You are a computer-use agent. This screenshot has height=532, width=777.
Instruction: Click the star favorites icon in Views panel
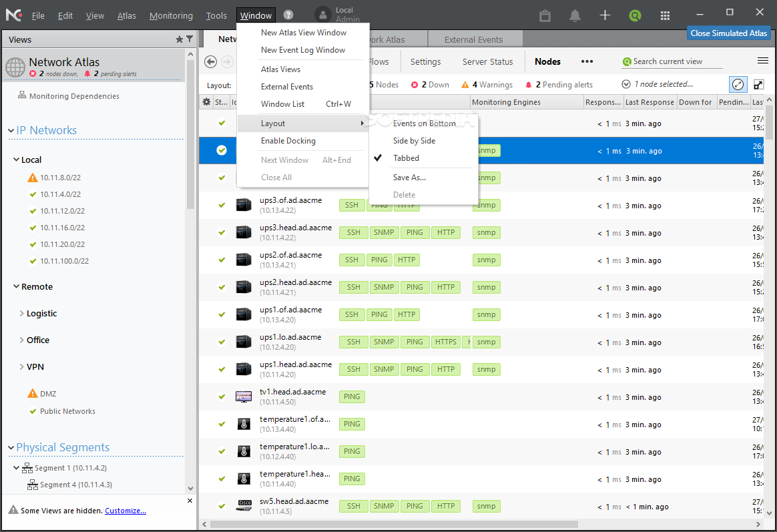coord(180,39)
